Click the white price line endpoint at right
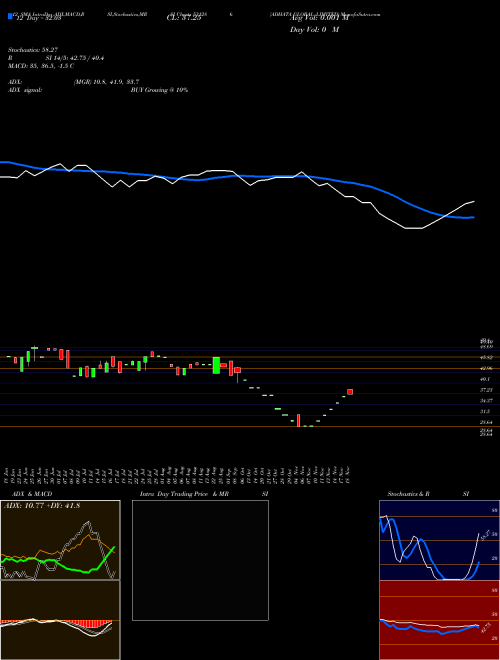Image resolution: width=500 pixels, height=660 pixels. click(474, 202)
